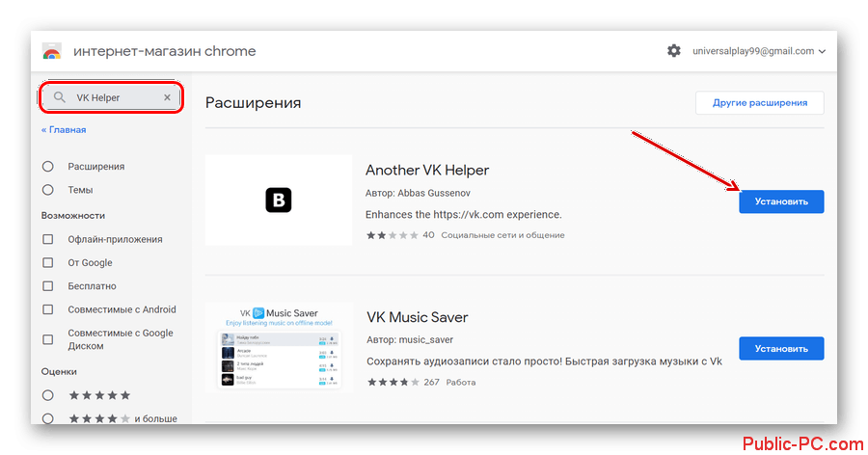The height and width of the screenshot is (455, 868).
Task: Go back via « Главная link
Action: pyautogui.click(x=64, y=129)
